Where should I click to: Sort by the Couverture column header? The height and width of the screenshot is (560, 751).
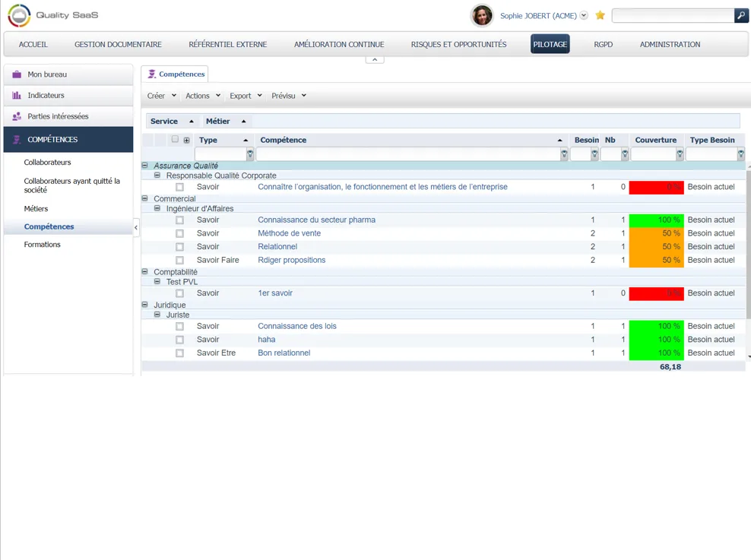pyautogui.click(x=656, y=141)
